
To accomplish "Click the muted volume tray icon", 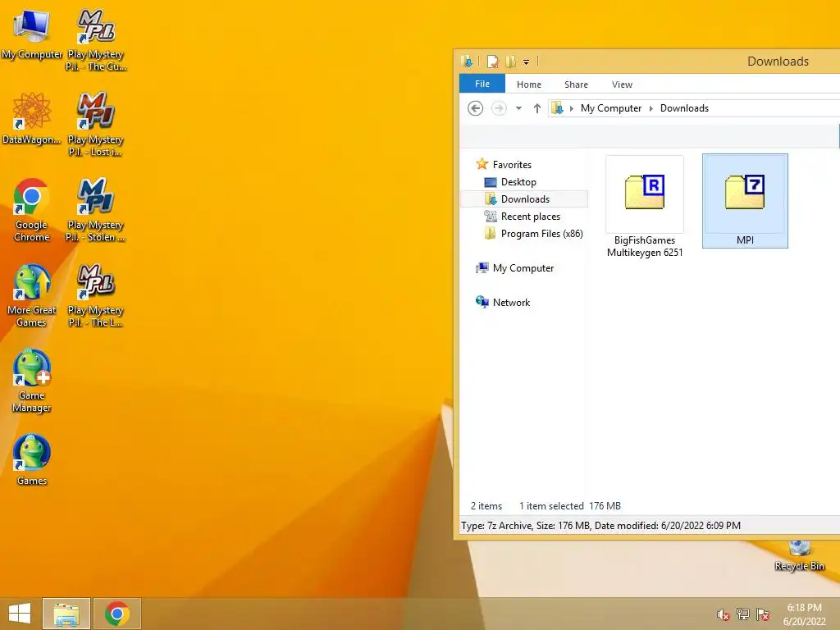I will pyautogui.click(x=723, y=614).
